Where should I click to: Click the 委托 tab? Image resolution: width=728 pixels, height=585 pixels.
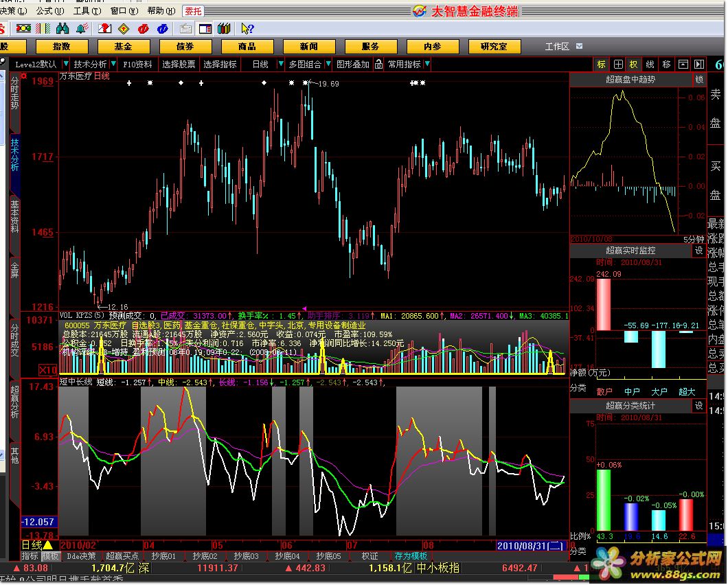pyautogui.click(x=193, y=11)
